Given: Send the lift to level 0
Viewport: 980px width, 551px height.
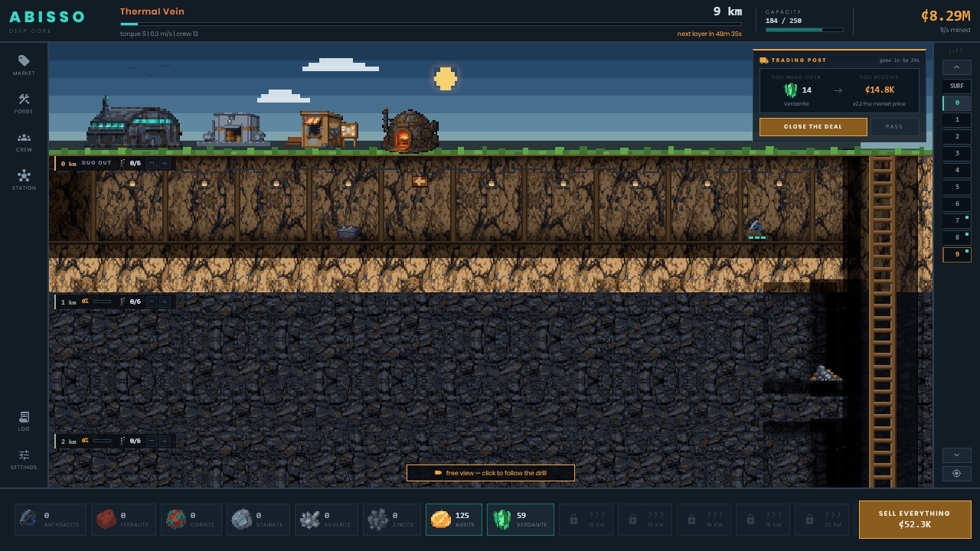Looking at the screenshot, I should coord(956,103).
